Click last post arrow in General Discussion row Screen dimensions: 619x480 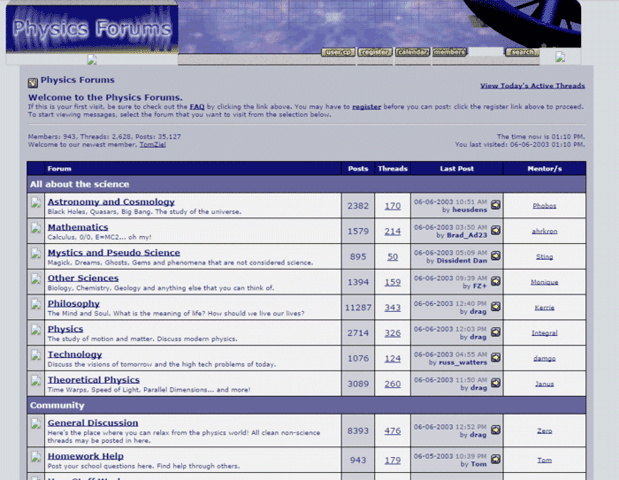pyautogui.click(x=495, y=432)
